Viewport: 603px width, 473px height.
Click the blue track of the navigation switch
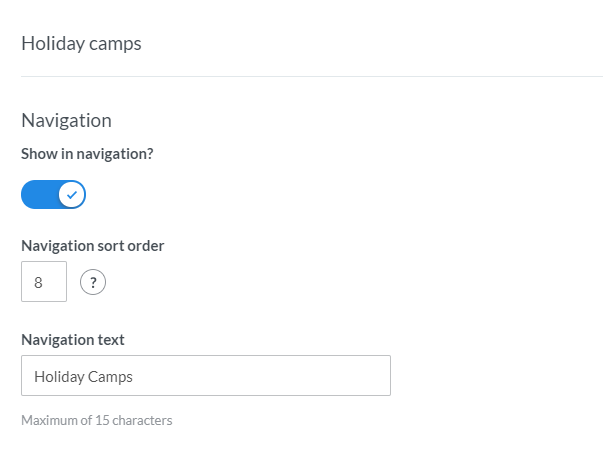[x=38, y=195]
